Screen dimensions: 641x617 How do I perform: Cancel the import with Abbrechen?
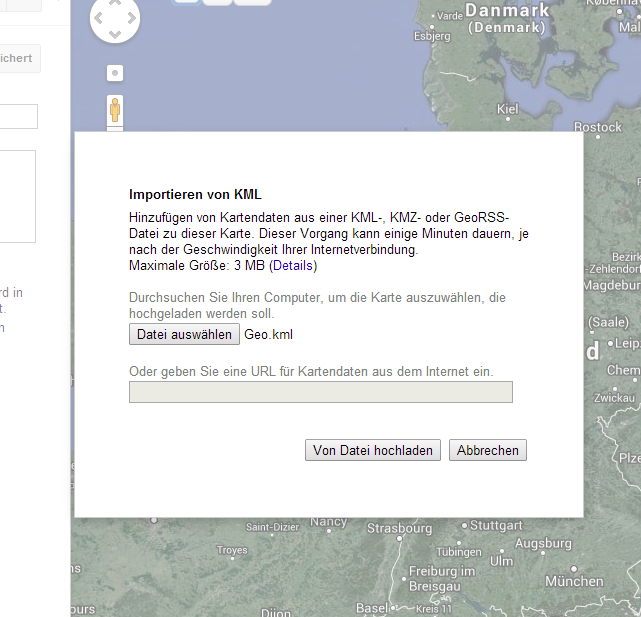[x=487, y=451]
